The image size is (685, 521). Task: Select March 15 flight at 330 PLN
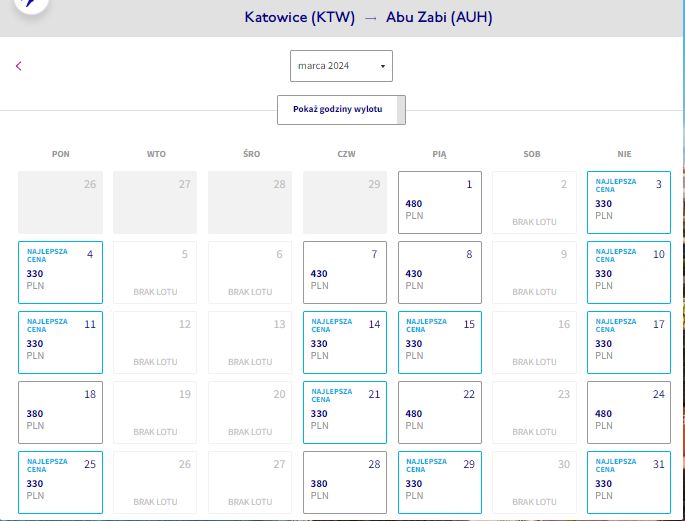coord(439,342)
